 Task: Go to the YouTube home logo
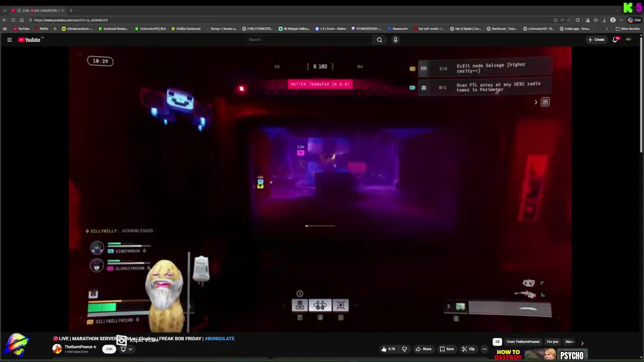(30, 40)
